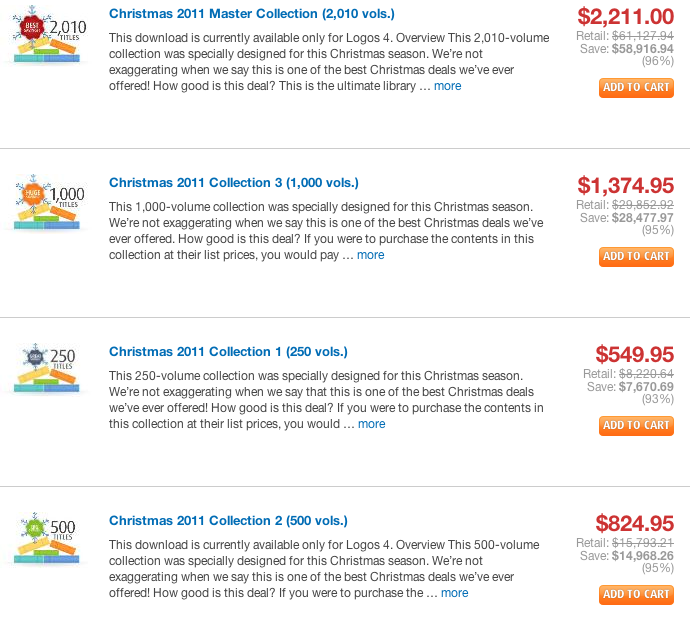Read more about Collection 2
Viewport: 690px width, 621px height.
click(454, 593)
